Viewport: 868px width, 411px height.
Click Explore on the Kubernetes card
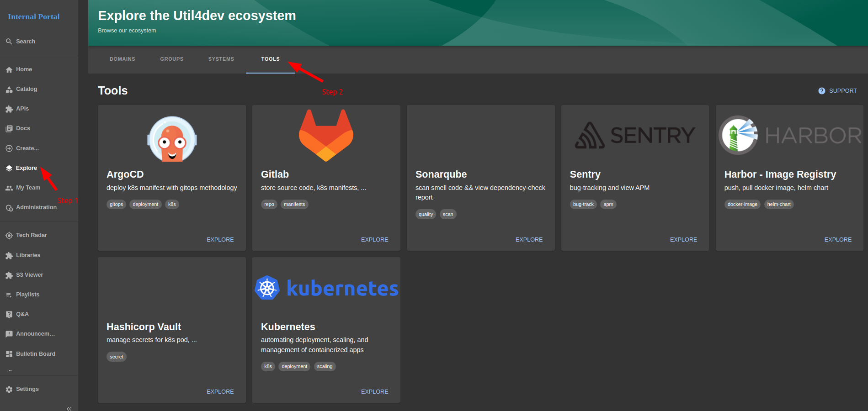click(374, 392)
